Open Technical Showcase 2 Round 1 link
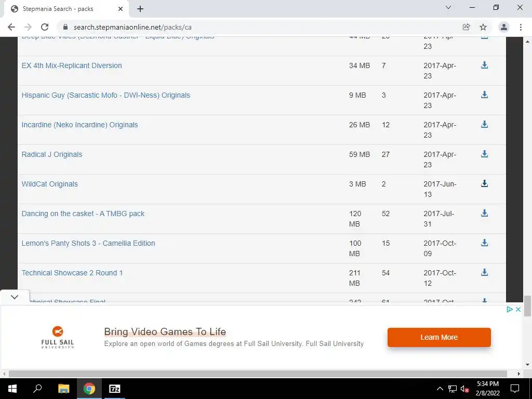Screen dimensions: 532x399 click(x=72, y=273)
